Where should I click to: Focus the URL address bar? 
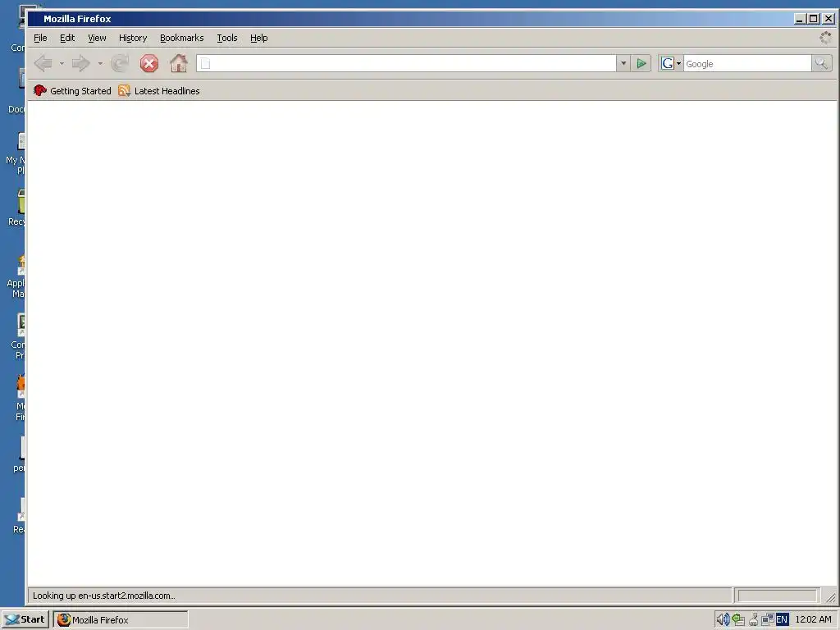[x=406, y=64]
